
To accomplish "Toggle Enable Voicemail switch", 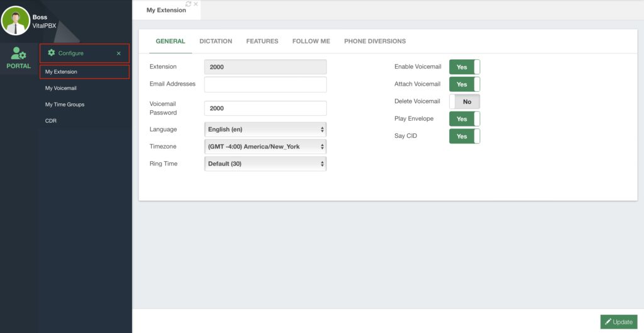I will [464, 67].
